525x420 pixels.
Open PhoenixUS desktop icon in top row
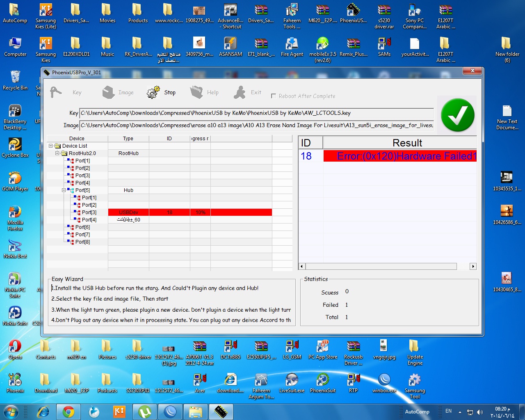[353, 13]
